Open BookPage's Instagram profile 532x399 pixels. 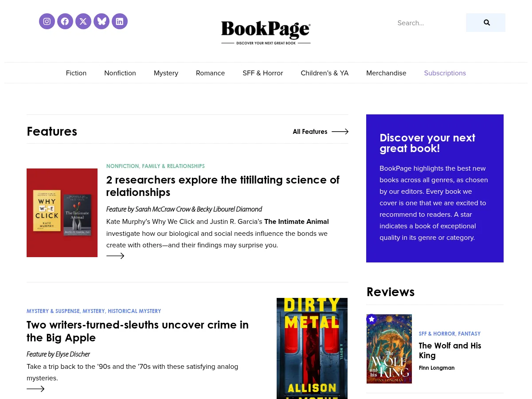(x=47, y=21)
